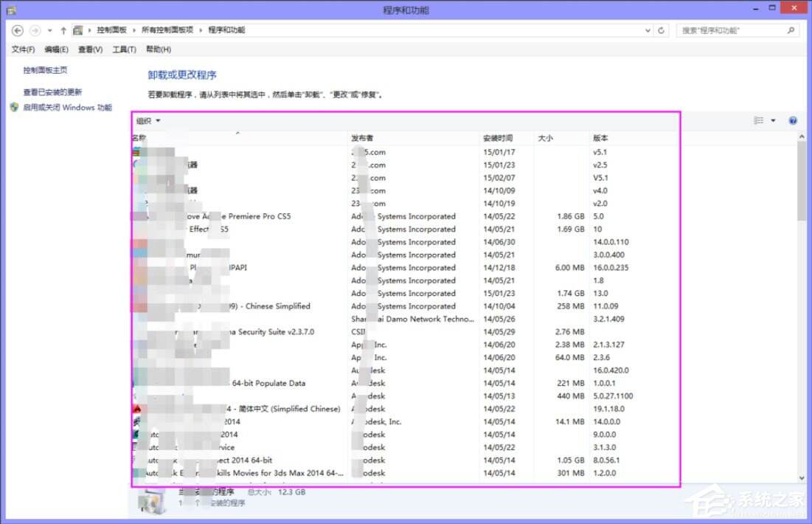
Task: Select row with size 64.0 MB
Action: click(x=404, y=358)
